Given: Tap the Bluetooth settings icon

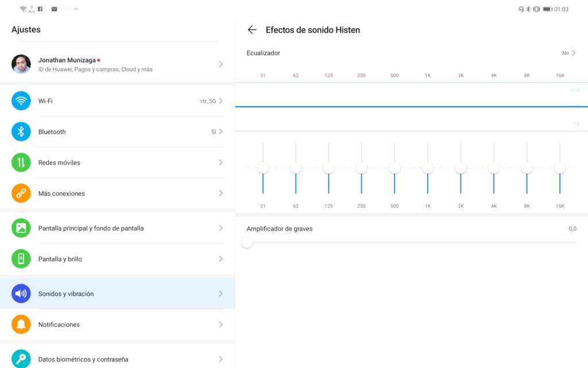Looking at the screenshot, I should (21, 132).
